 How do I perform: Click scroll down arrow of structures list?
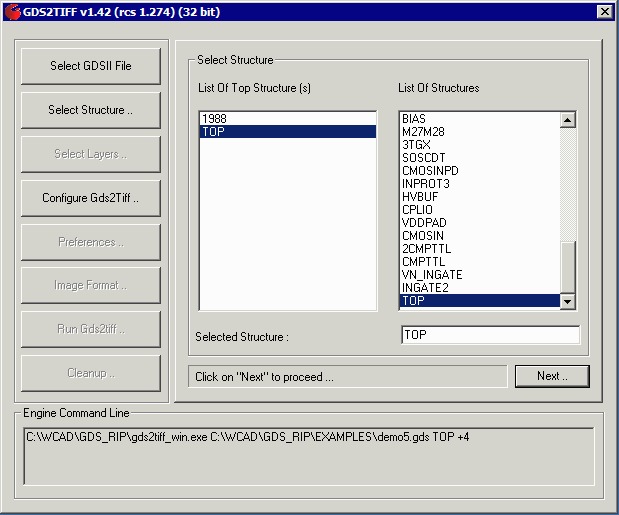(568, 302)
